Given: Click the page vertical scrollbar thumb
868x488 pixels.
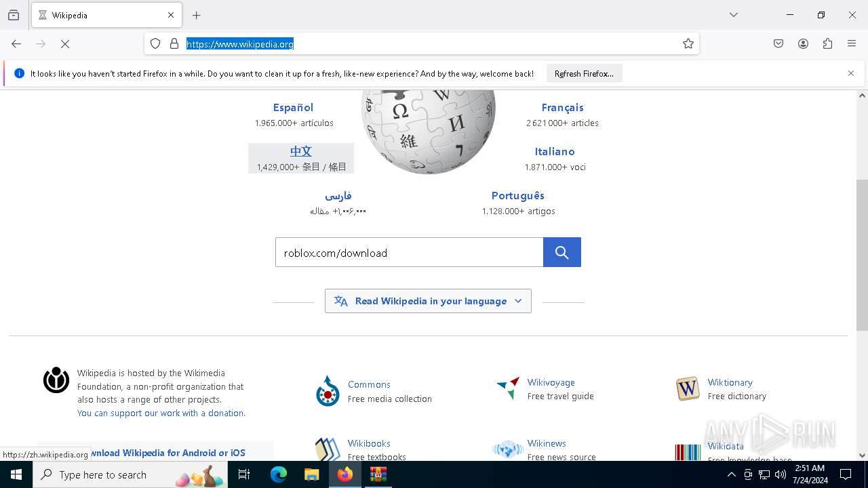Looking at the screenshot, I should [862, 255].
